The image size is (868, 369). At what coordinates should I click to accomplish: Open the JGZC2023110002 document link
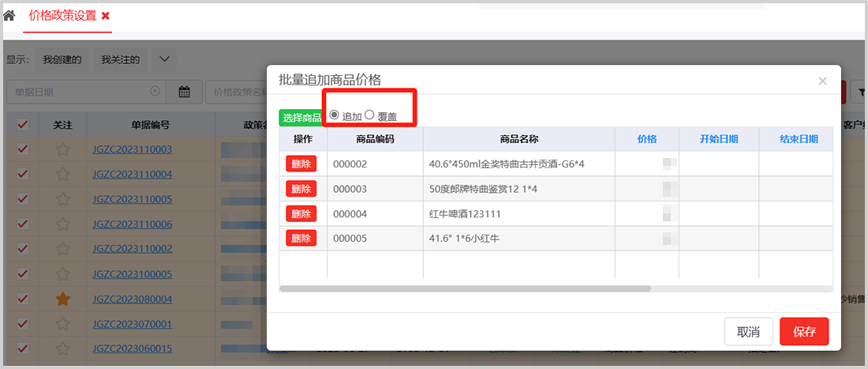tap(132, 249)
